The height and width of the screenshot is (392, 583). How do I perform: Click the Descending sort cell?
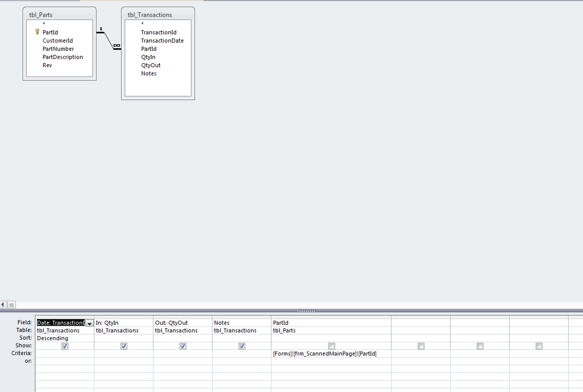pos(53,338)
